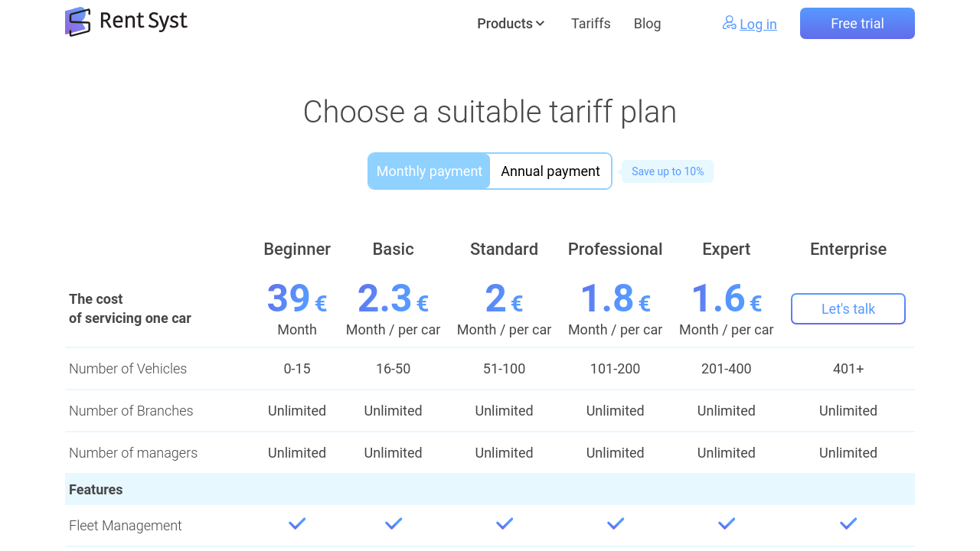Click Fleet Management checkmark under Expert plan
Viewport: 980px width, 551px height.
(x=727, y=524)
